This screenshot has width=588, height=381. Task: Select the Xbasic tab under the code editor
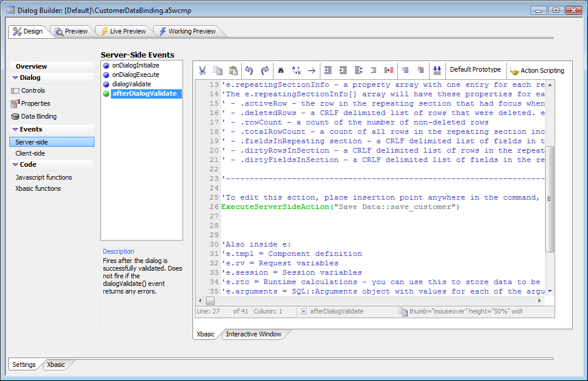[x=205, y=334]
